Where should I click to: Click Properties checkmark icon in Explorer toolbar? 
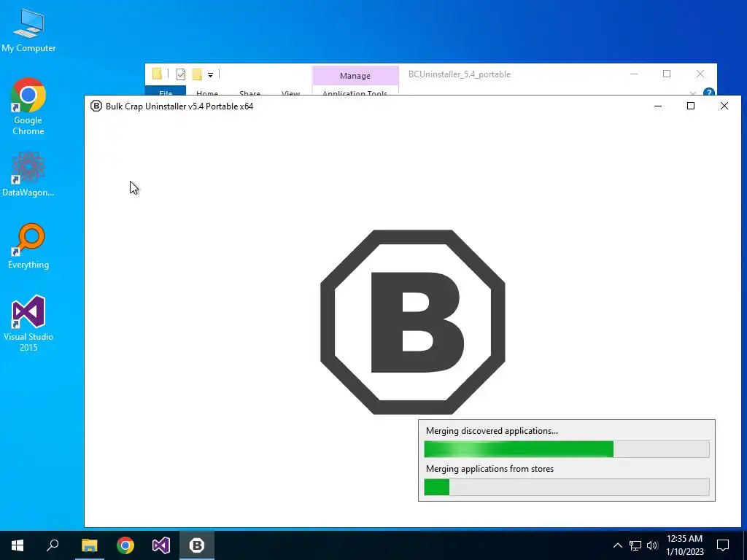point(181,74)
